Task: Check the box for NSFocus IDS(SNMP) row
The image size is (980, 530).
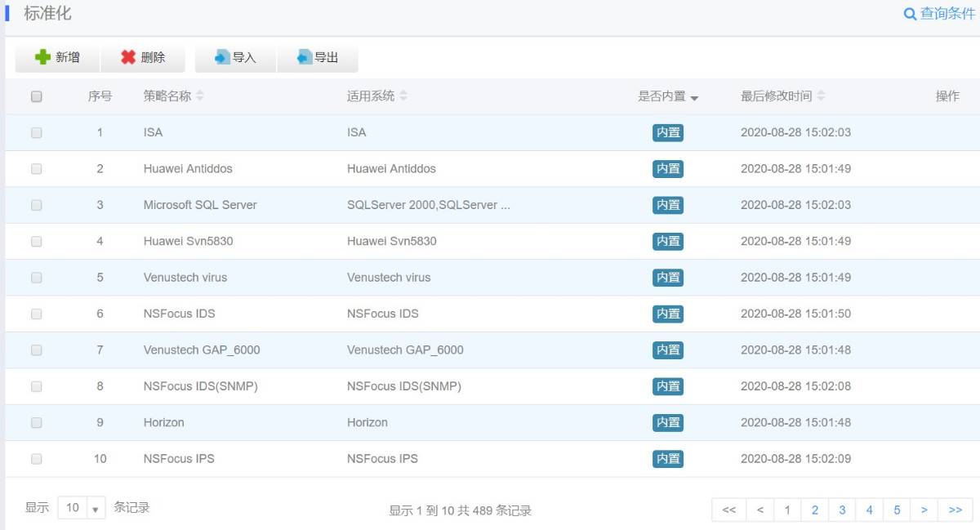Action: tap(36, 386)
